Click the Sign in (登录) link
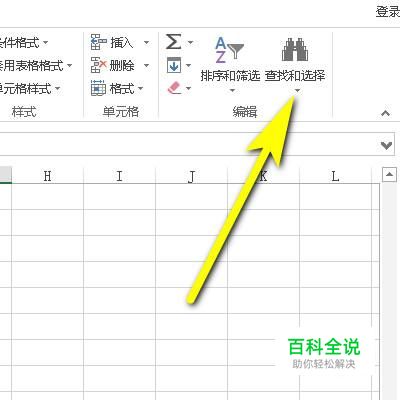 coord(388,12)
